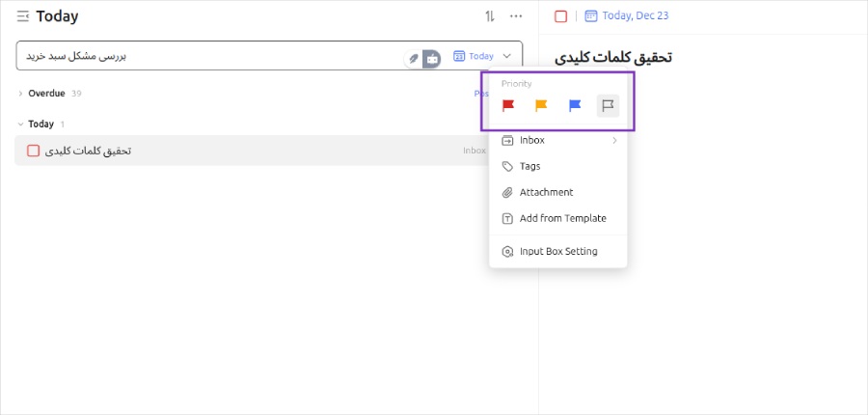The width and height of the screenshot is (868, 415).
Task: Click the feather quick-note icon in input box
Action: coord(413,58)
